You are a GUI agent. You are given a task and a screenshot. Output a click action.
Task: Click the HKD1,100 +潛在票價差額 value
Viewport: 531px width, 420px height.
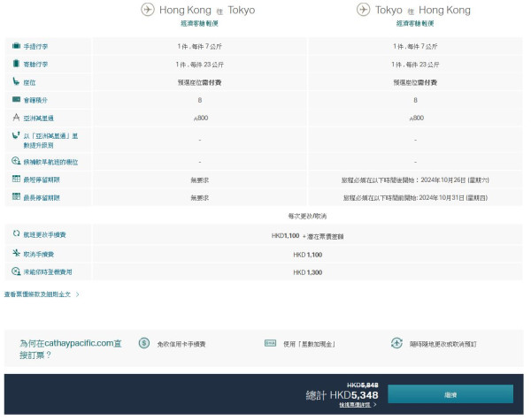(x=307, y=235)
